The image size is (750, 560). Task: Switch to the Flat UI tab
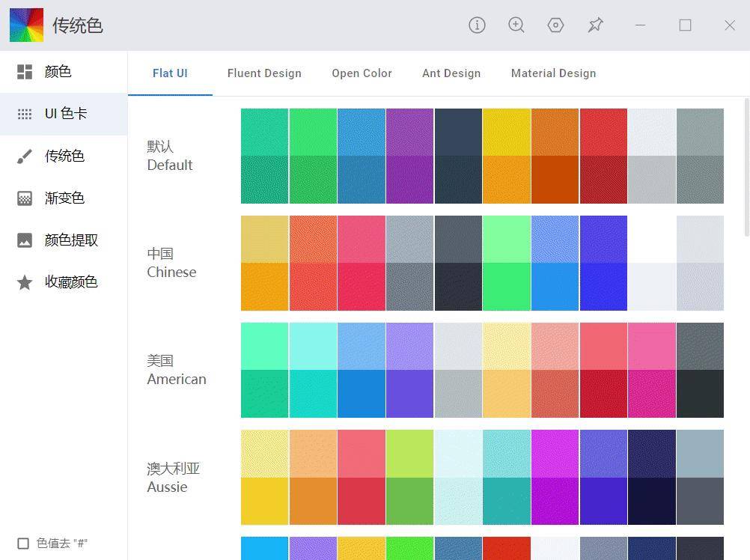point(170,73)
